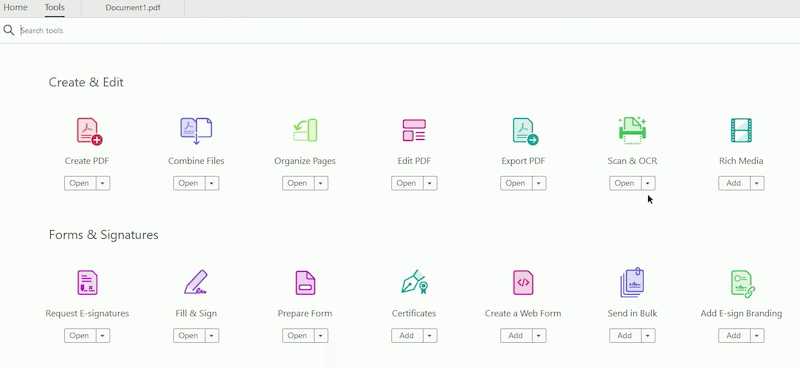Viewport: 800px width, 368px height.
Task: Select the Organize Pages icon
Action: tap(305, 131)
